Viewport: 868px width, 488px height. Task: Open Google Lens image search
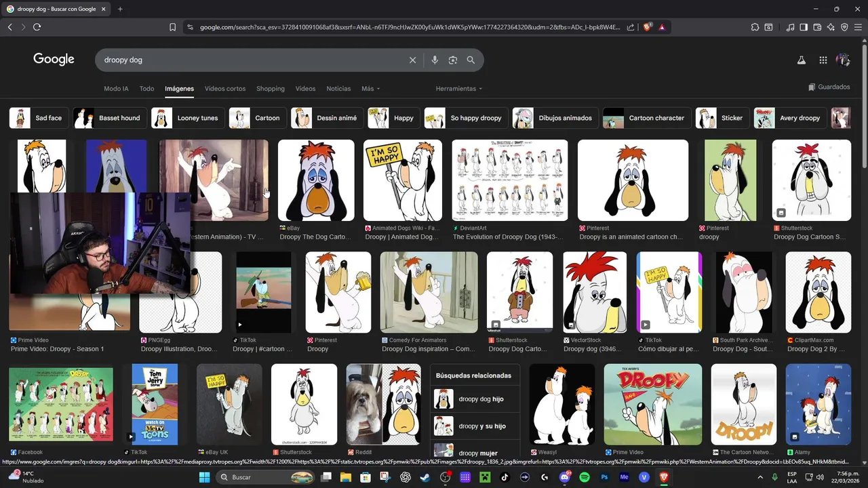coord(453,60)
